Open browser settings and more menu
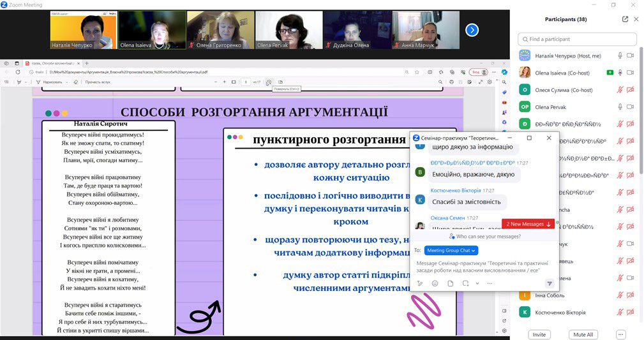 pos(494,72)
